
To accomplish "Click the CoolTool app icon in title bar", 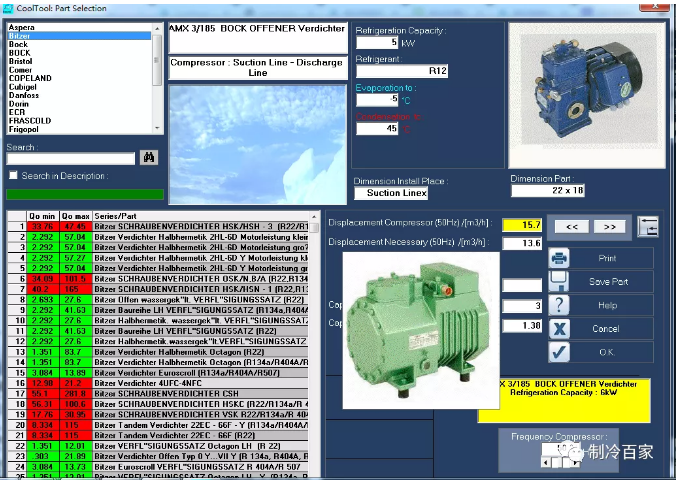I will coord(8,8).
